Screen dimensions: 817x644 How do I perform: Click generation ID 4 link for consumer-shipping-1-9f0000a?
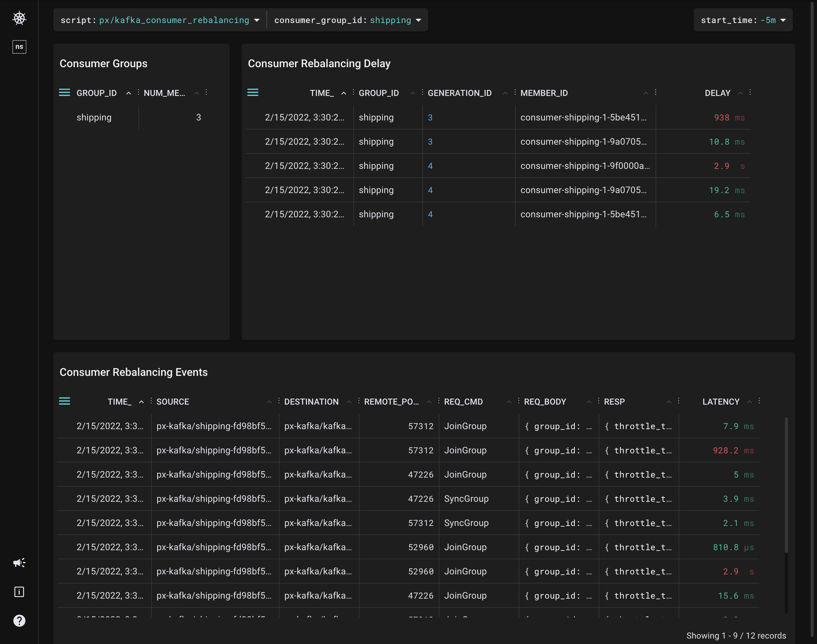pyautogui.click(x=430, y=166)
